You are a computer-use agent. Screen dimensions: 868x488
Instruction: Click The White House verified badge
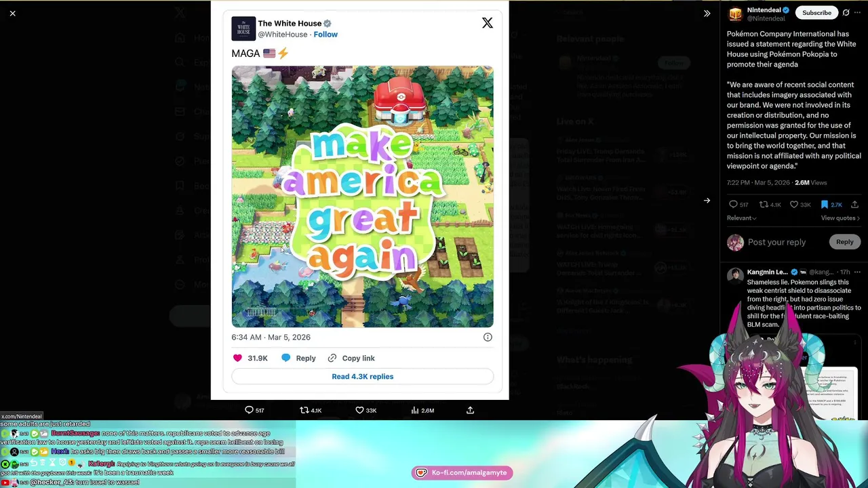(328, 23)
